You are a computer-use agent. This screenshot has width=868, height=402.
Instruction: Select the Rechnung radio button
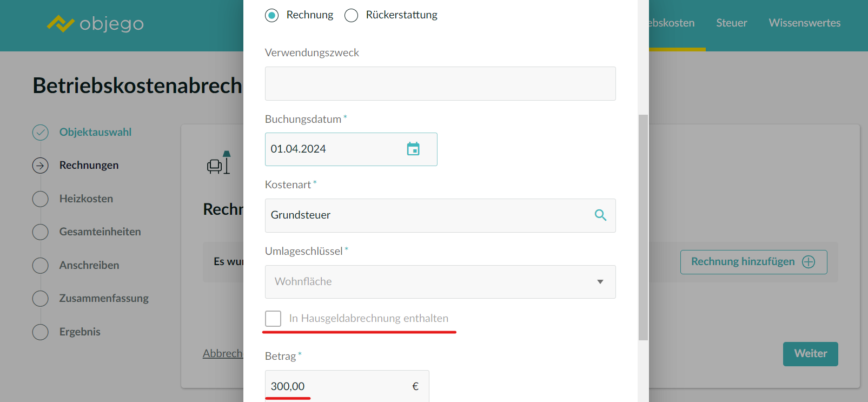(x=272, y=15)
